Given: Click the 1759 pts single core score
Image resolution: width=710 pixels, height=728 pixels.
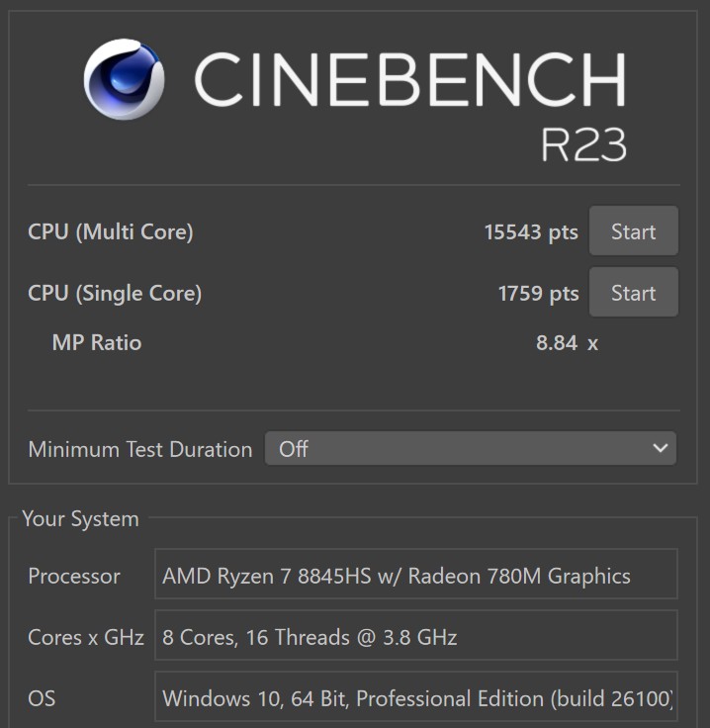Looking at the screenshot, I should click(x=538, y=294).
